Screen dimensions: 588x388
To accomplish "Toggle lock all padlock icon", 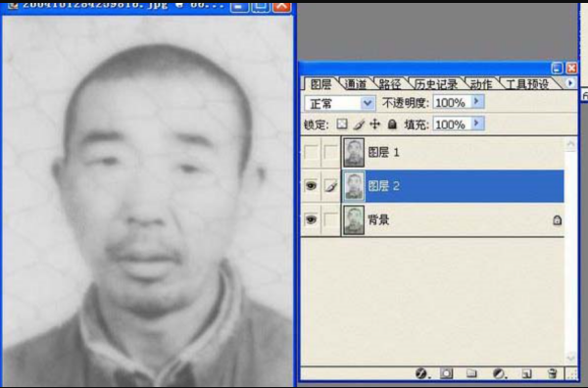I will point(392,124).
